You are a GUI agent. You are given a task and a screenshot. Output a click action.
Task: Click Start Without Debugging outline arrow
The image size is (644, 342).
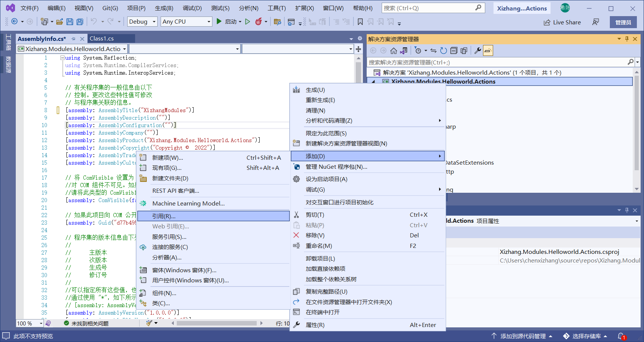pyautogui.click(x=248, y=22)
